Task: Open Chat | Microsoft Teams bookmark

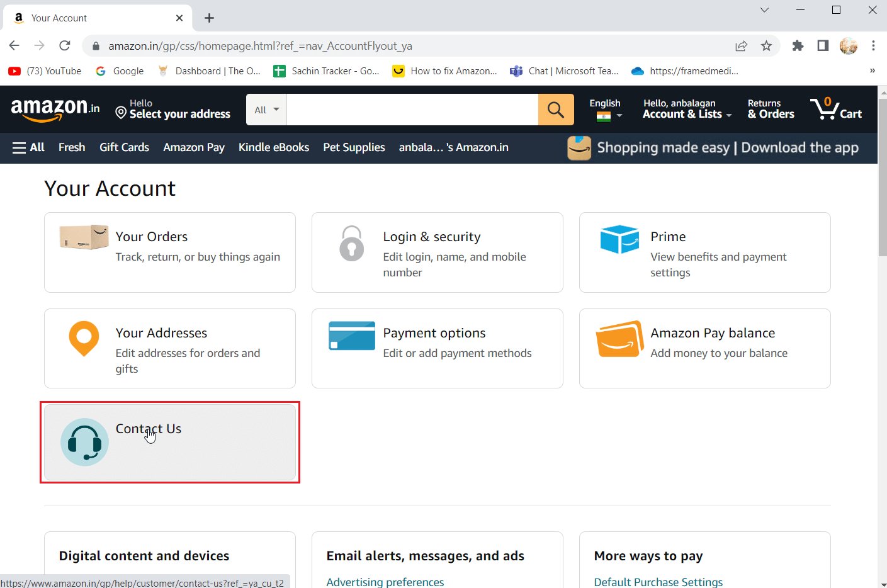Action: pyautogui.click(x=564, y=71)
